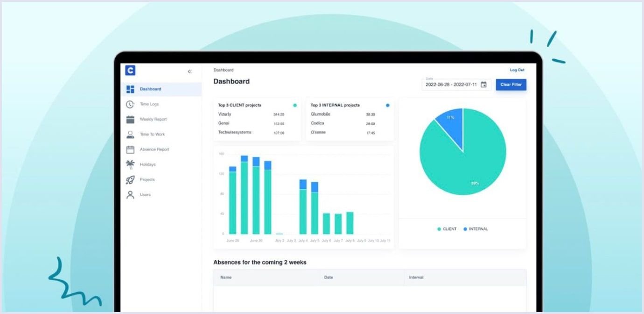Click the Clear Filter button
Viewport: 644px width, 314px height.
click(x=511, y=85)
